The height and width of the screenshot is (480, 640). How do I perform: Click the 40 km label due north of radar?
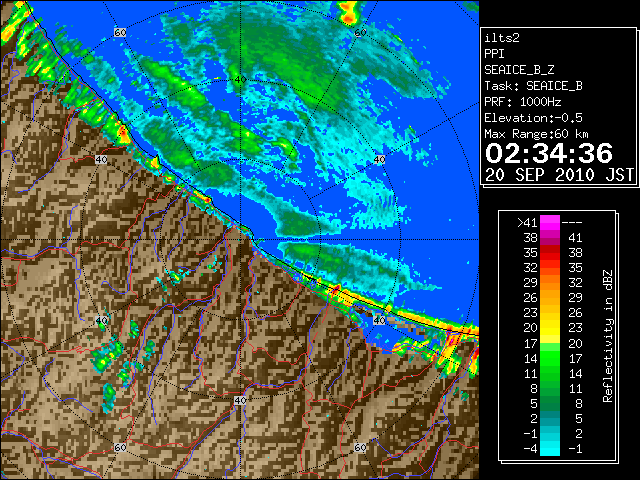240,80
